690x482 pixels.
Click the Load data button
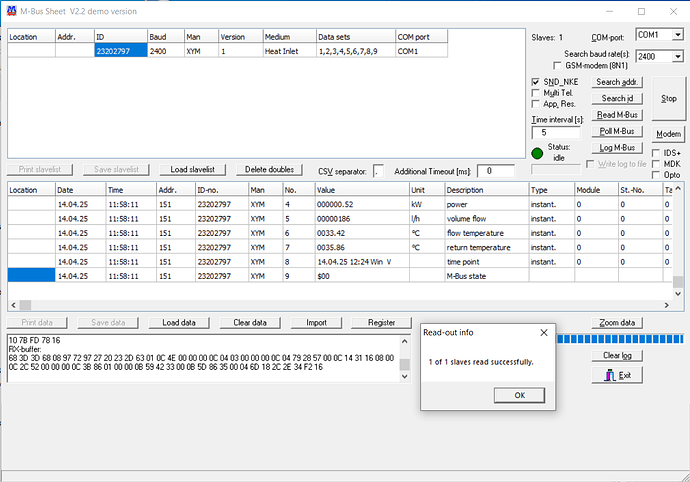tap(179, 323)
